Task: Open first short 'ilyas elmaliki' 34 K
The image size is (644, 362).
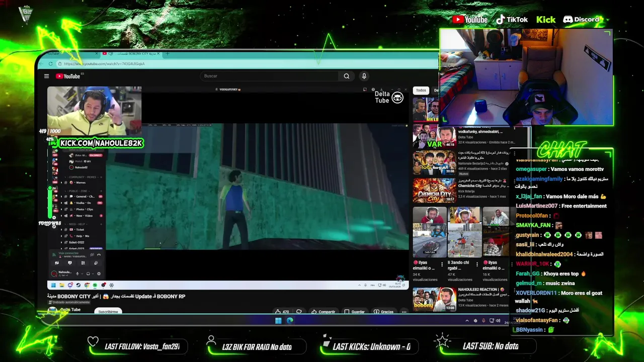Action: pos(429,231)
